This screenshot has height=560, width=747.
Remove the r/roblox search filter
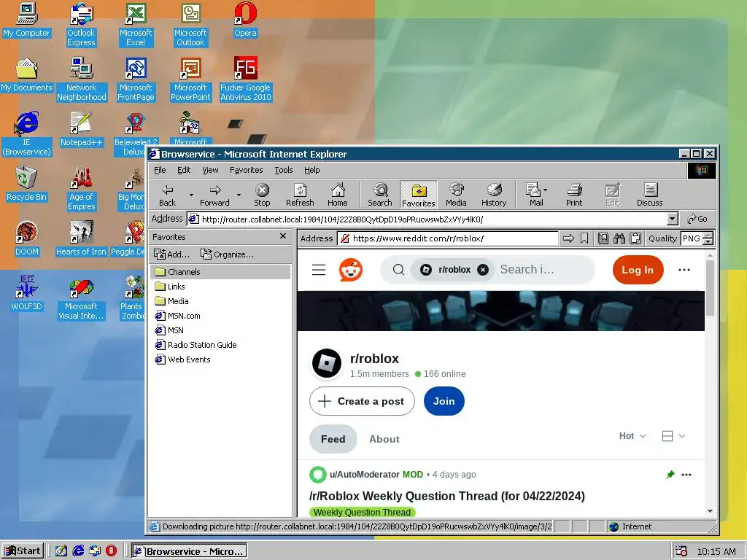pos(483,270)
